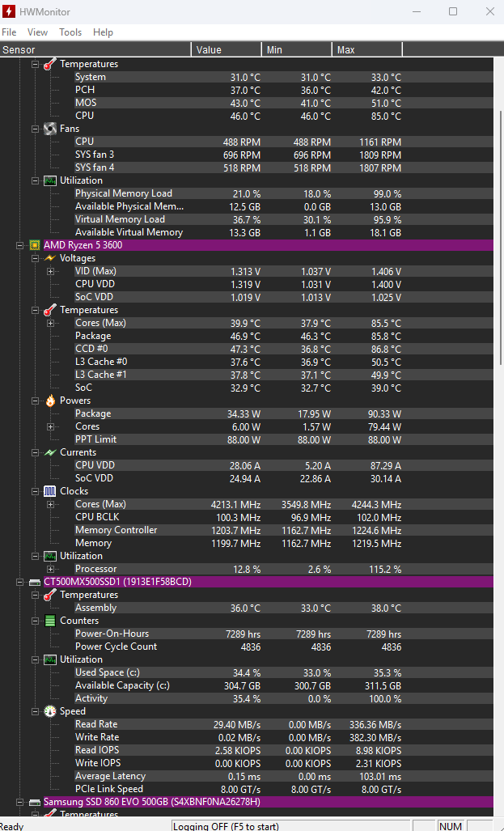Collapse the Voltages group
Image resolution: width=504 pixels, height=831 pixels.
tap(35, 258)
